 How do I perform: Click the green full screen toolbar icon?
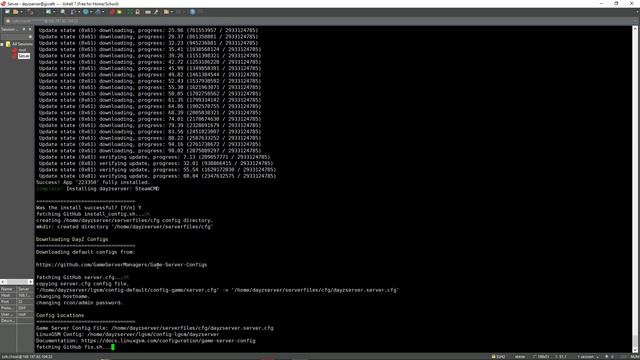tap(130, 12)
